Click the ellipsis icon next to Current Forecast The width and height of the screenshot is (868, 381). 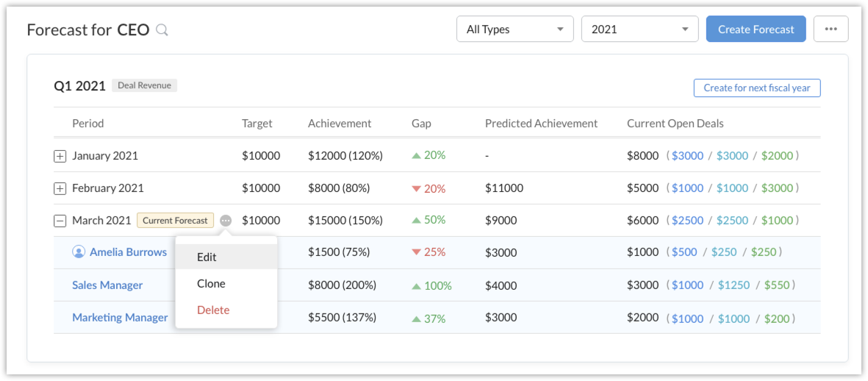click(226, 221)
